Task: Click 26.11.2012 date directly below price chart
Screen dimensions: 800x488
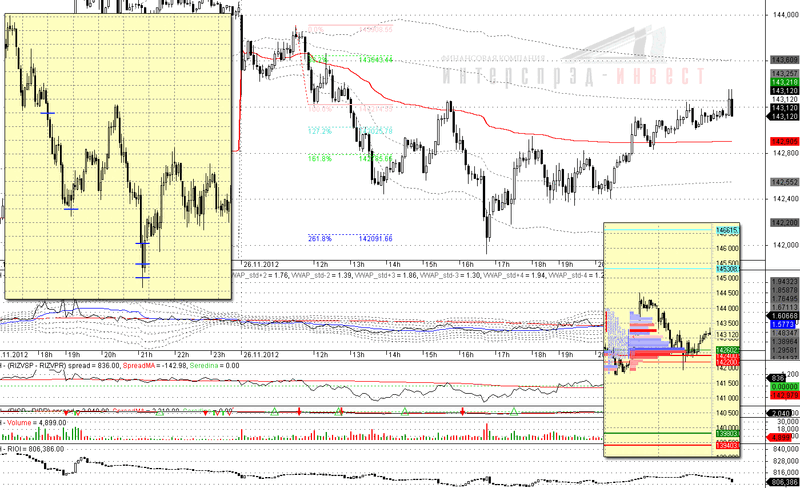Action: 261,264
